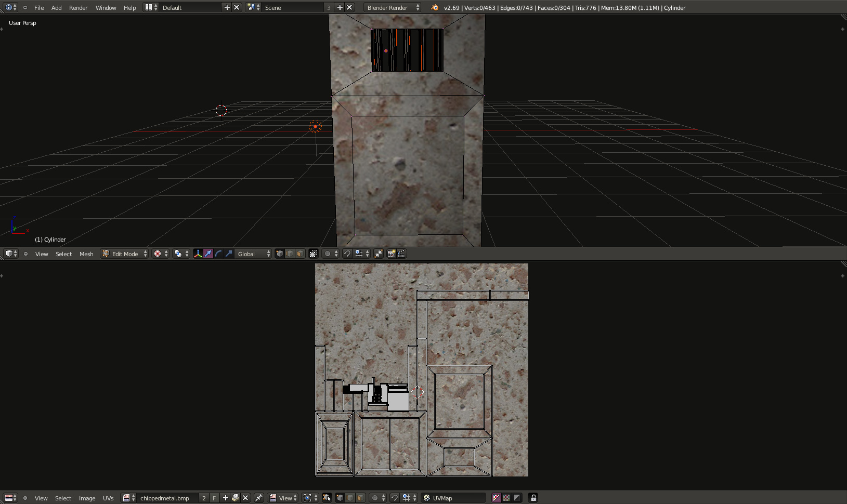Image resolution: width=847 pixels, height=504 pixels.
Task: Switch to face select mode in 3D view
Action: tap(300, 254)
